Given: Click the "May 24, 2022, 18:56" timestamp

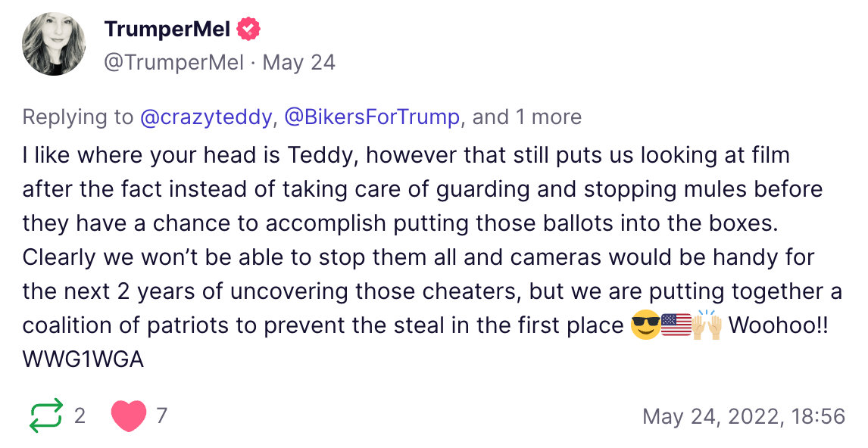Looking at the screenshot, I should coord(743,416).
